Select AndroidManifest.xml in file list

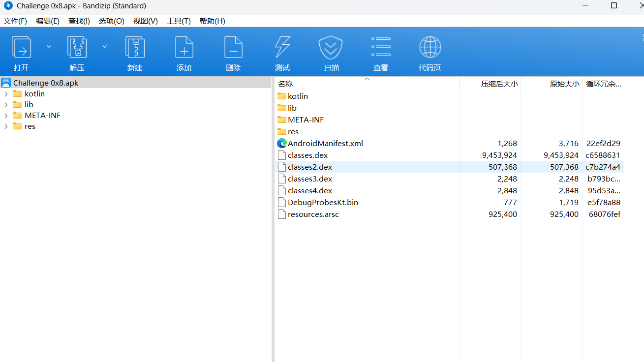(325, 144)
